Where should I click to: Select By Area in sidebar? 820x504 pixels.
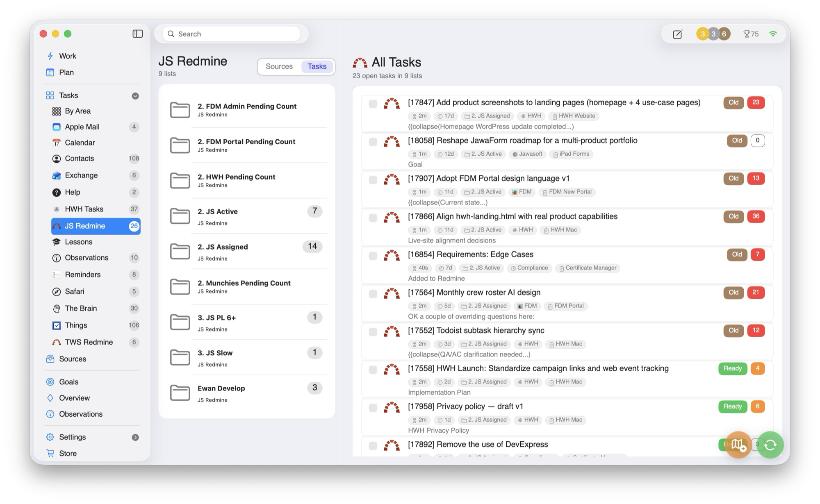(x=77, y=111)
